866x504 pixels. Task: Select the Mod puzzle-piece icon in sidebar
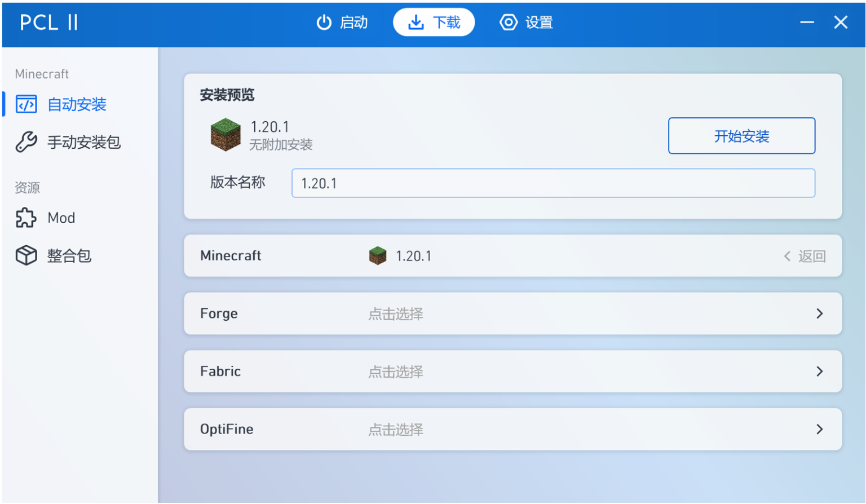click(x=25, y=218)
